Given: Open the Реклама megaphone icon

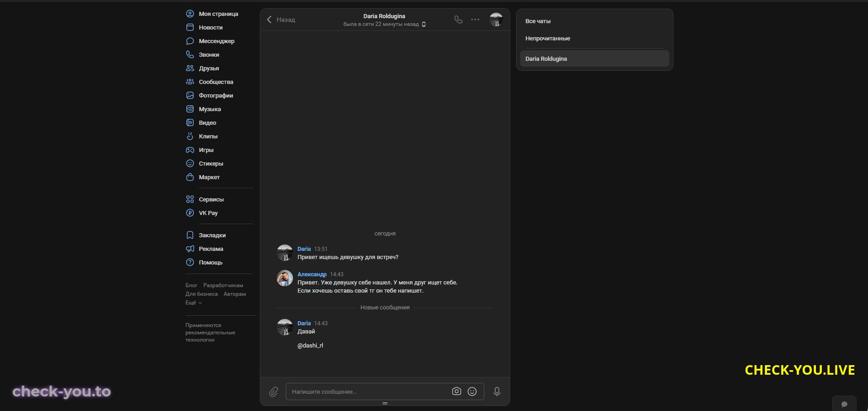Looking at the screenshot, I should [x=190, y=249].
